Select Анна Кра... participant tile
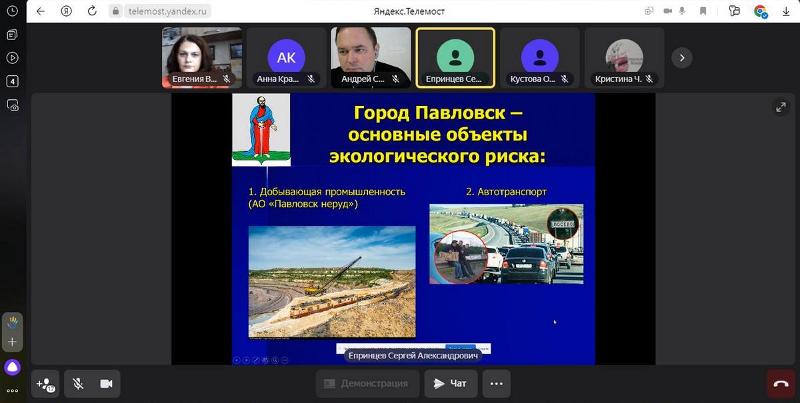The image size is (800, 403). (286, 57)
